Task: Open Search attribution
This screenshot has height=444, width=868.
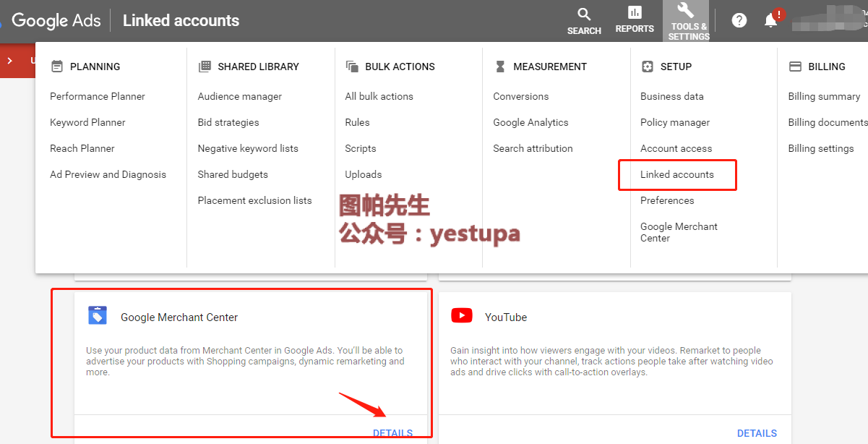Action: point(533,148)
